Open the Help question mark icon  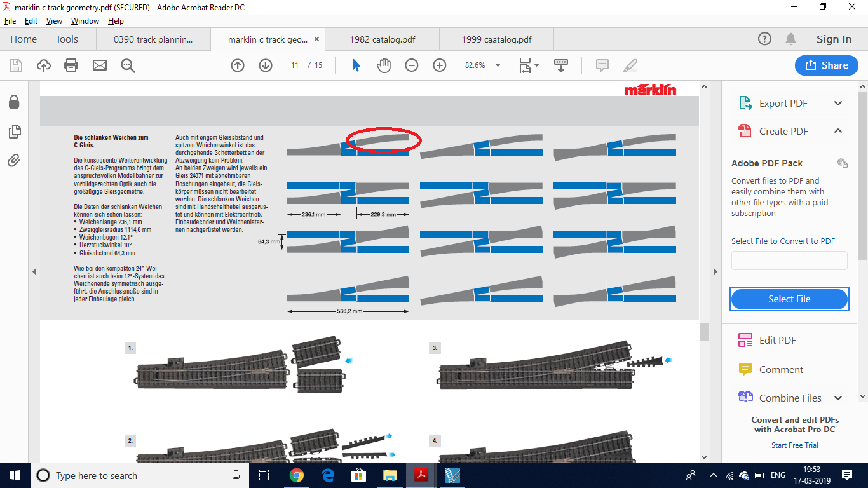tap(765, 39)
